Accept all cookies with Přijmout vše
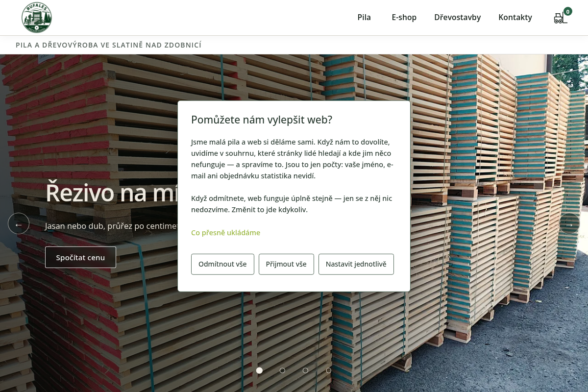588x392 pixels. (286, 264)
